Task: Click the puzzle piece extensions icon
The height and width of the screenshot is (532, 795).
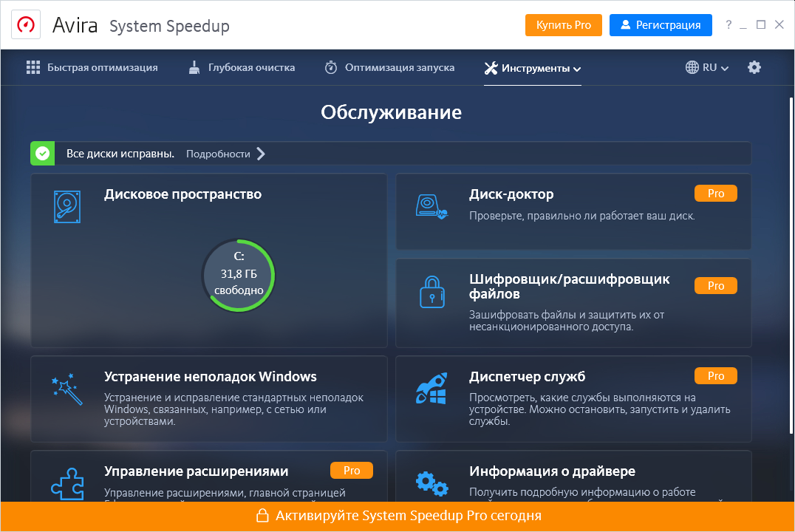Action: click(67, 483)
